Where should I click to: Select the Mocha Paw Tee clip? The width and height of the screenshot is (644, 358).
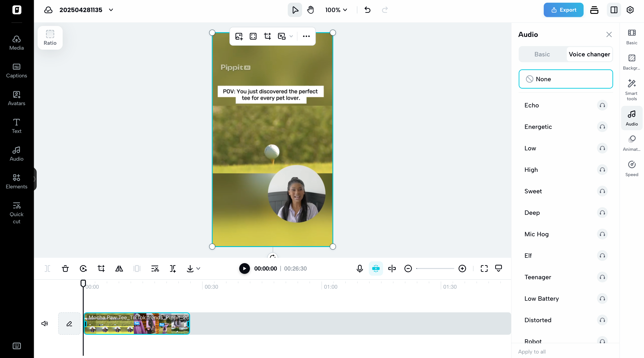pyautogui.click(x=137, y=324)
